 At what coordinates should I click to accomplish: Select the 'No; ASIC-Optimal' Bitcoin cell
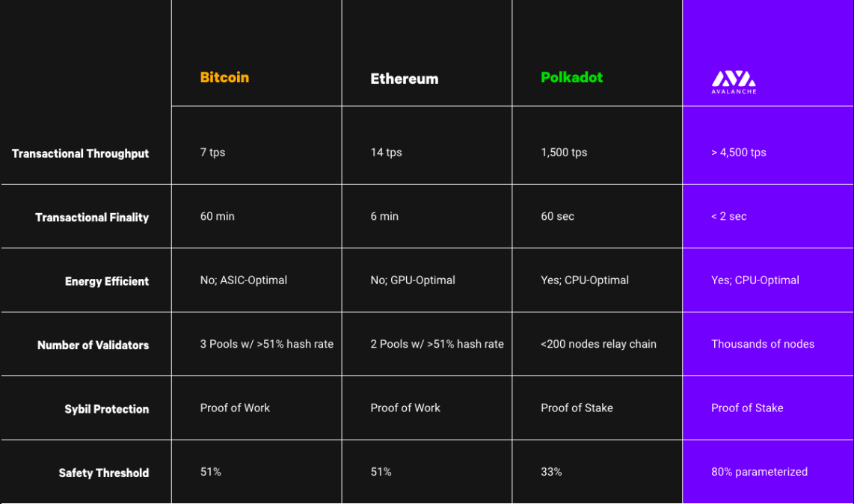244,280
